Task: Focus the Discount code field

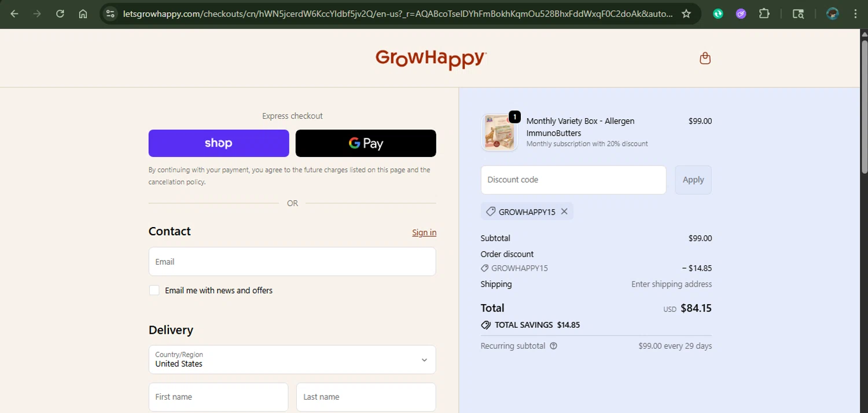Action: tap(573, 180)
